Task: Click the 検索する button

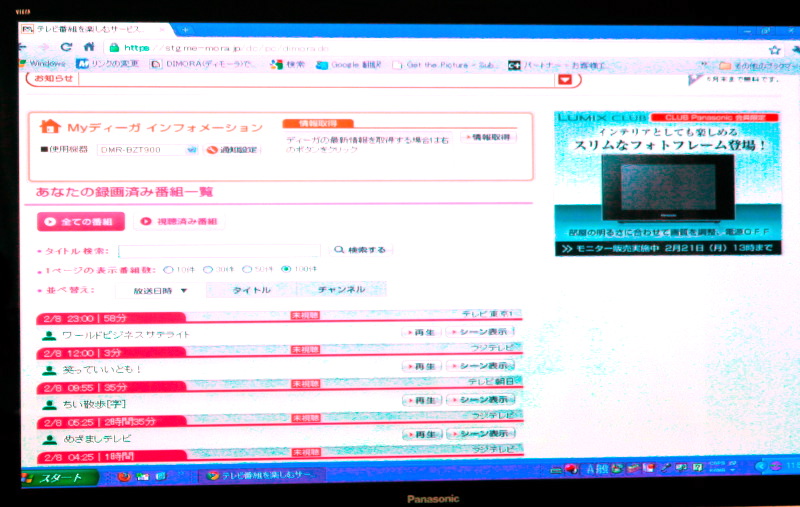Action: tap(360, 250)
